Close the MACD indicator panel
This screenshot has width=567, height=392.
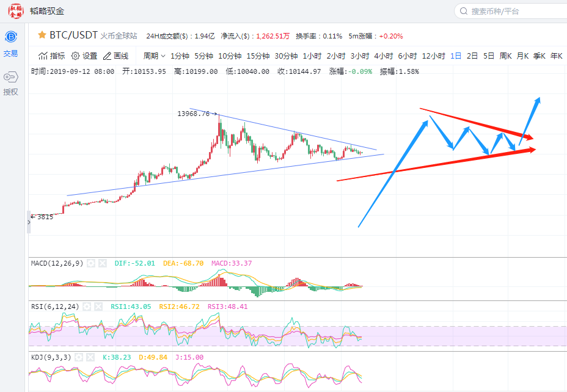coord(103,263)
